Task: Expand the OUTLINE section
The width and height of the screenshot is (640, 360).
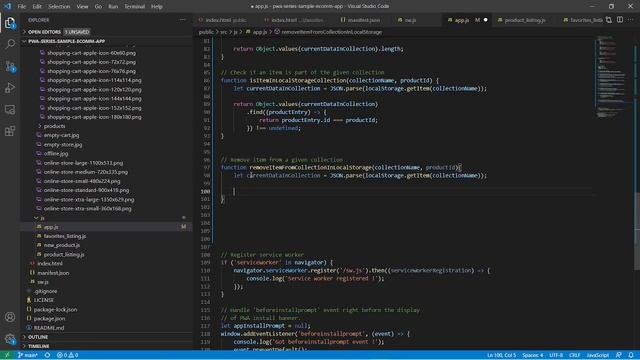Action: coord(38,337)
